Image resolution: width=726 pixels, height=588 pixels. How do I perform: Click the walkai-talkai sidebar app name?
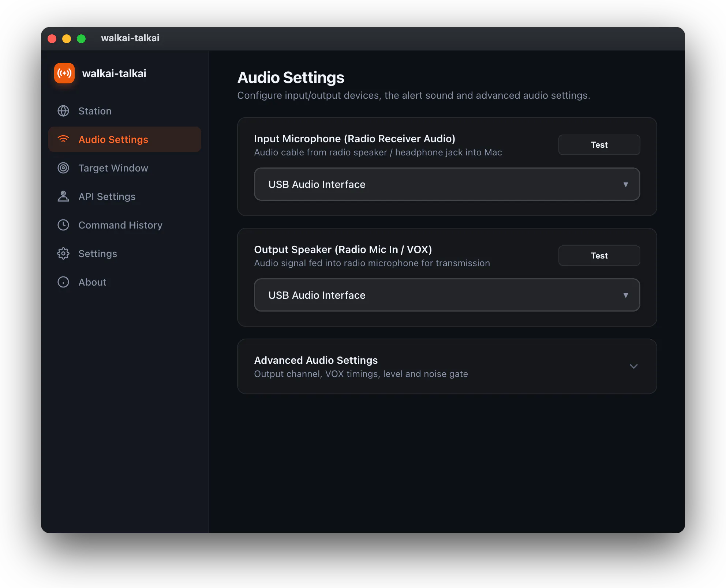tap(114, 73)
